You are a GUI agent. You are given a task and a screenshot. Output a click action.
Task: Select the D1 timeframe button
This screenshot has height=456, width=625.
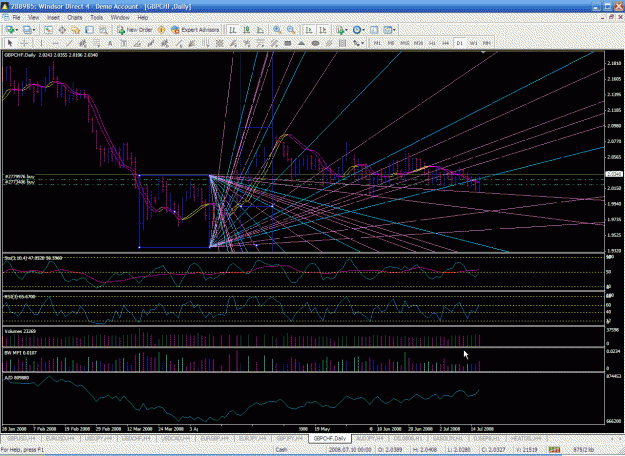tap(460, 43)
